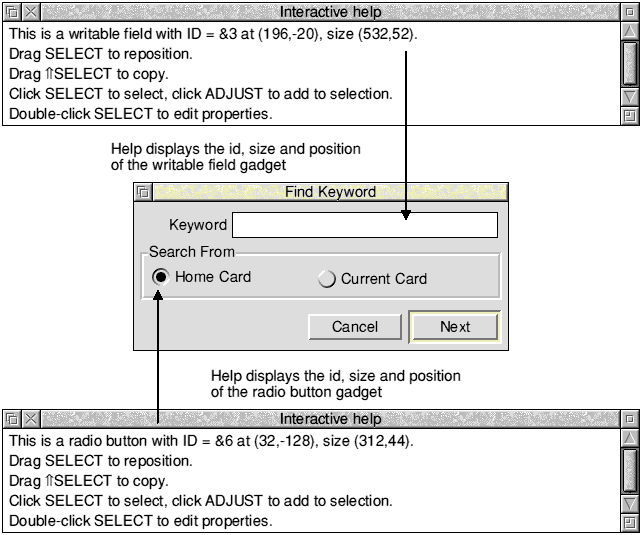Click the 'Keyword' field label

coord(198,225)
